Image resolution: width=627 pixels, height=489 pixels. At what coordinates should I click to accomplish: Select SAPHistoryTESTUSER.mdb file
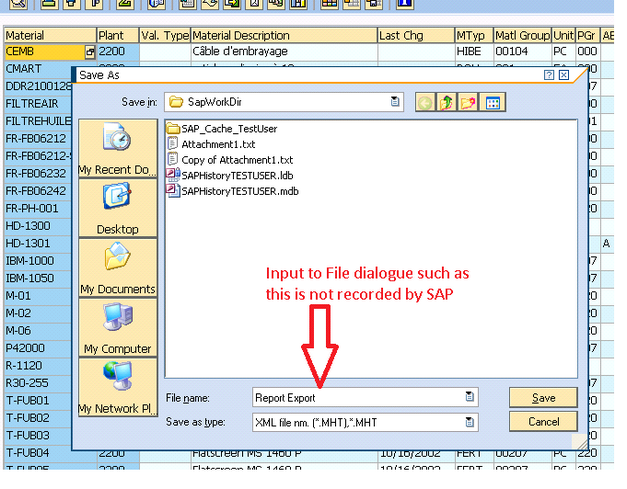239,191
